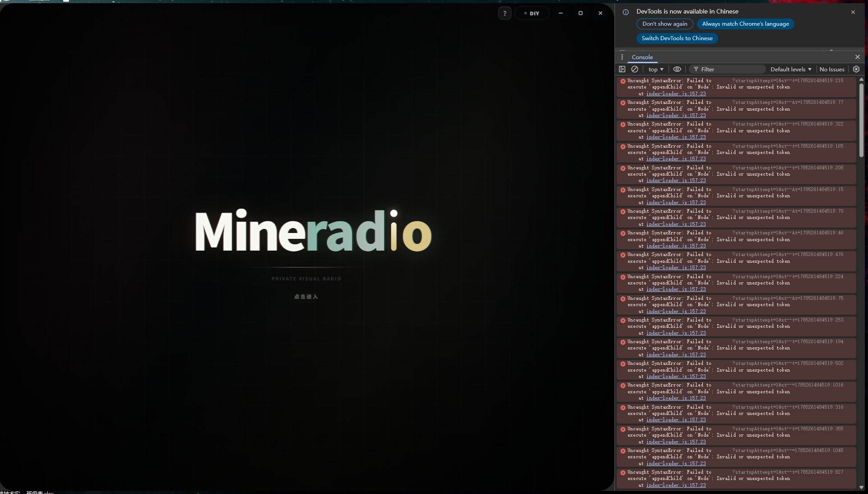The width and height of the screenshot is (868, 494).
Task: Click the console scrollbar thumb
Action: (x=861, y=120)
